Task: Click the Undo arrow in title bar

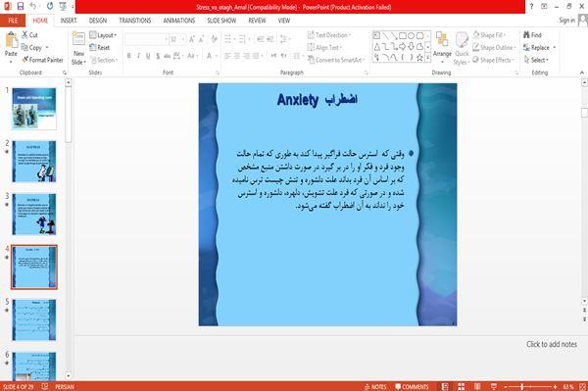Action: 33,7
